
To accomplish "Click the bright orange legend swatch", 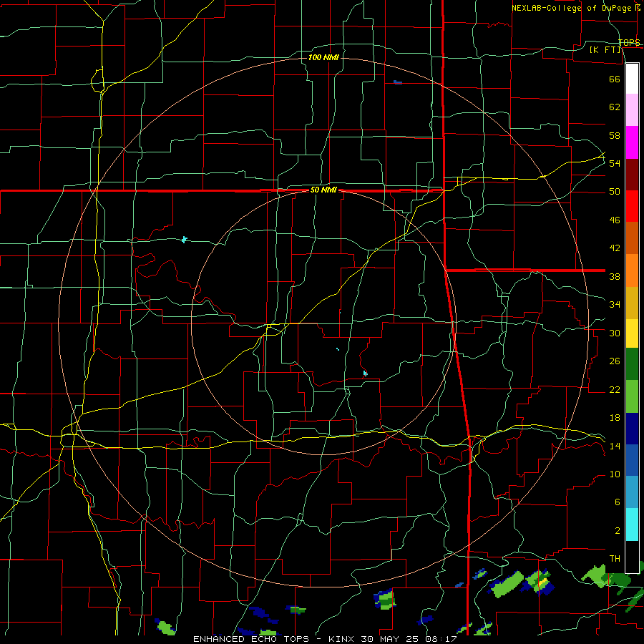I will (x=632, y=270).
